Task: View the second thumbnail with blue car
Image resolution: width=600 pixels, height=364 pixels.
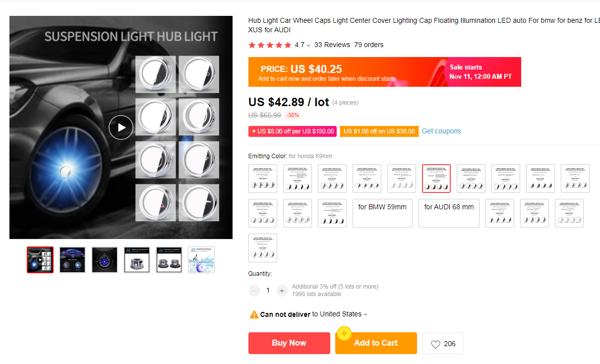Action: [x=72, y=260]
